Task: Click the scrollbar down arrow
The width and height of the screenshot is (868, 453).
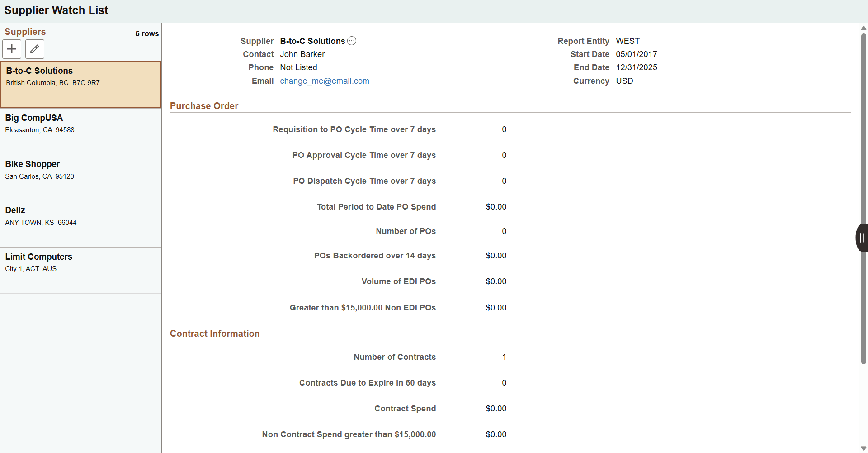Action: point(864,448)
